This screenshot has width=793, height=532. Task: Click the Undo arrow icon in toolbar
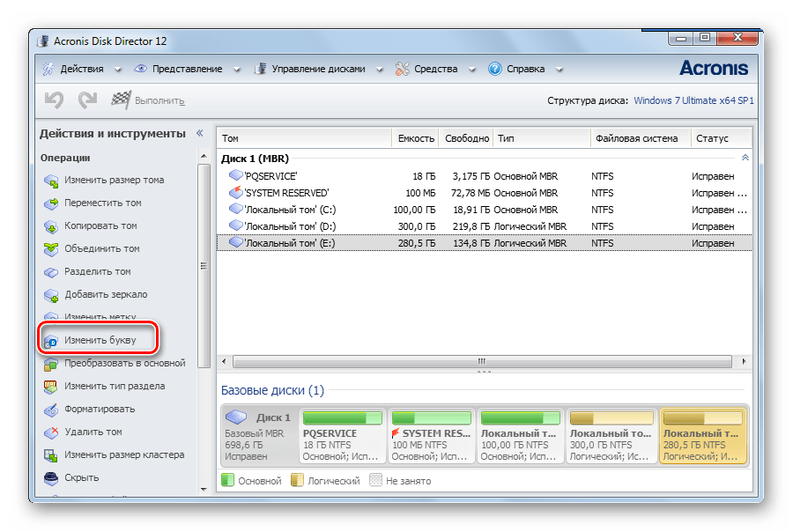pos(54,100)
